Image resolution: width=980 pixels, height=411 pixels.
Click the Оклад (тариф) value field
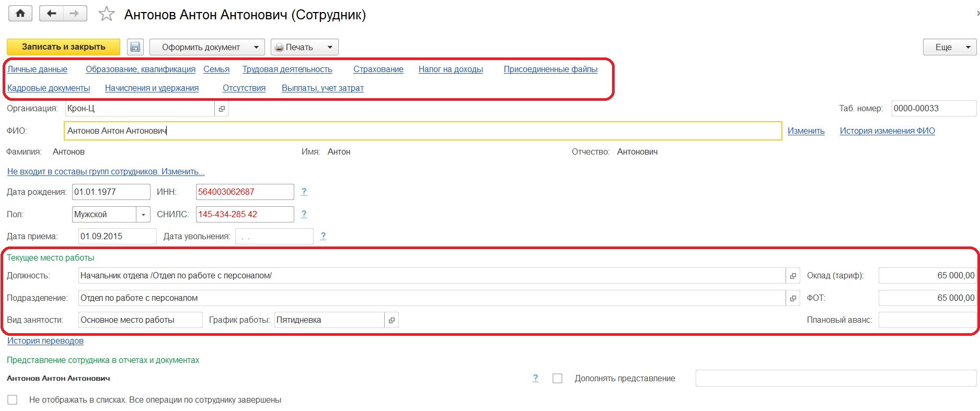[x=928, y=276]
